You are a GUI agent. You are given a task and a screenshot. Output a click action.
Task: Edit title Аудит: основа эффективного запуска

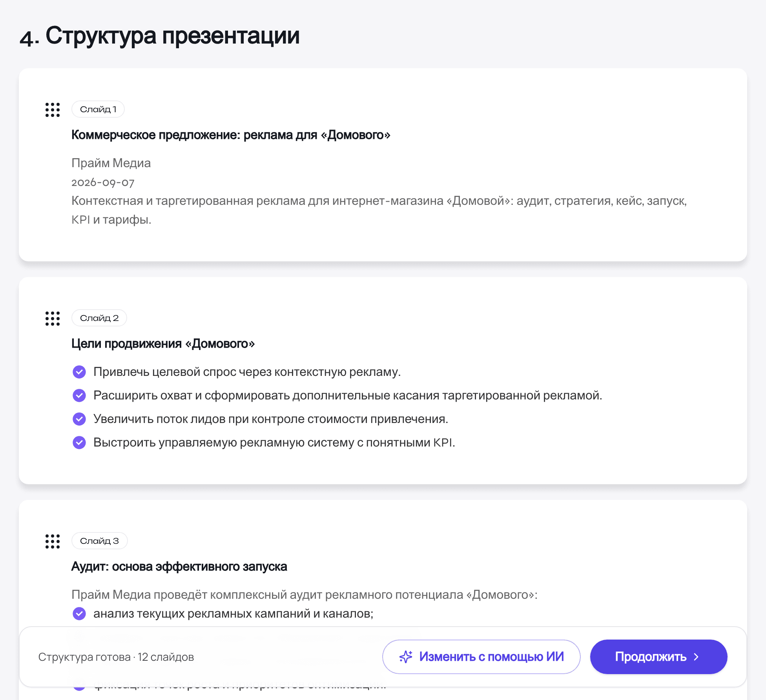[x=179, y=567]
